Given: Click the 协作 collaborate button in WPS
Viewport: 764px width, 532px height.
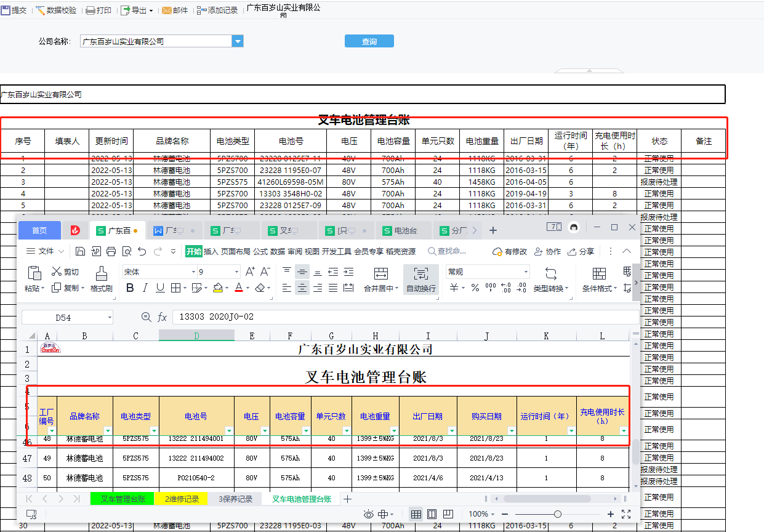Looking at the screenshot, I should (547, 251).
